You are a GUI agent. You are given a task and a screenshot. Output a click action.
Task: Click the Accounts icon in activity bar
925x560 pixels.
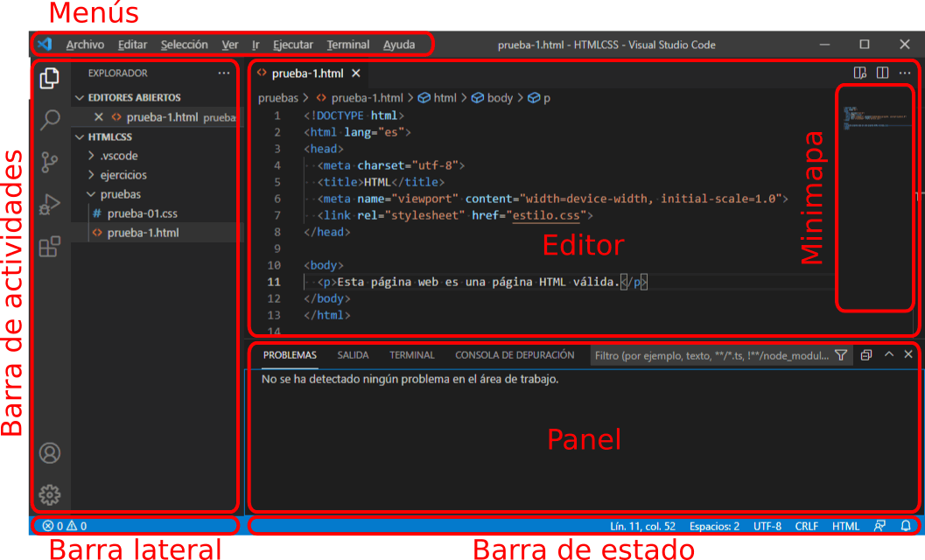point(49,453)
